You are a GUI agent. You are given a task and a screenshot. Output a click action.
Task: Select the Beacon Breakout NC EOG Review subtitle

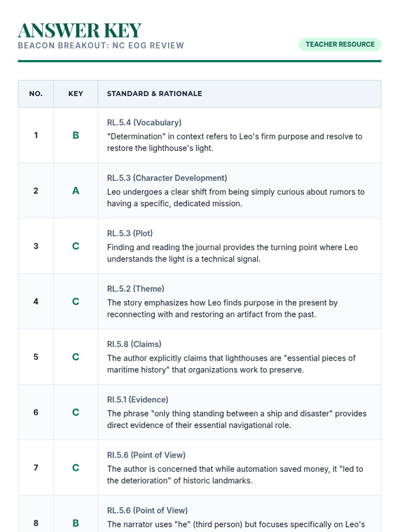[x=101, y=46]
